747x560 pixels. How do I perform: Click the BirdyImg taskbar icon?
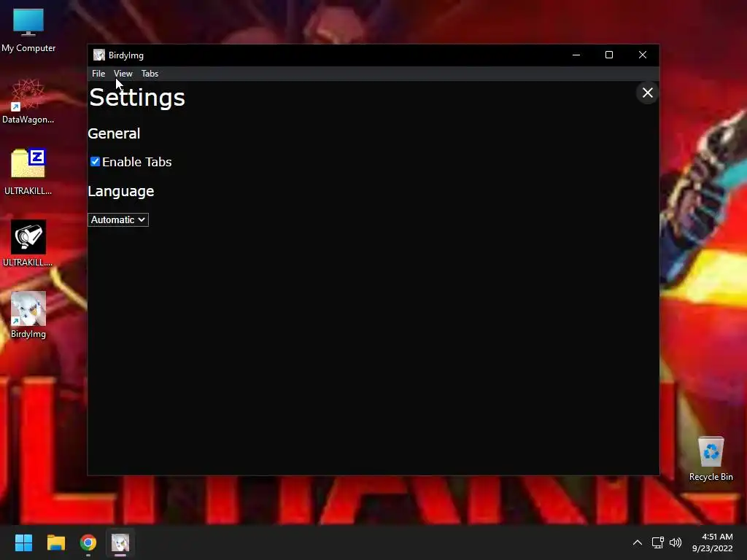[x=120, y=542]
